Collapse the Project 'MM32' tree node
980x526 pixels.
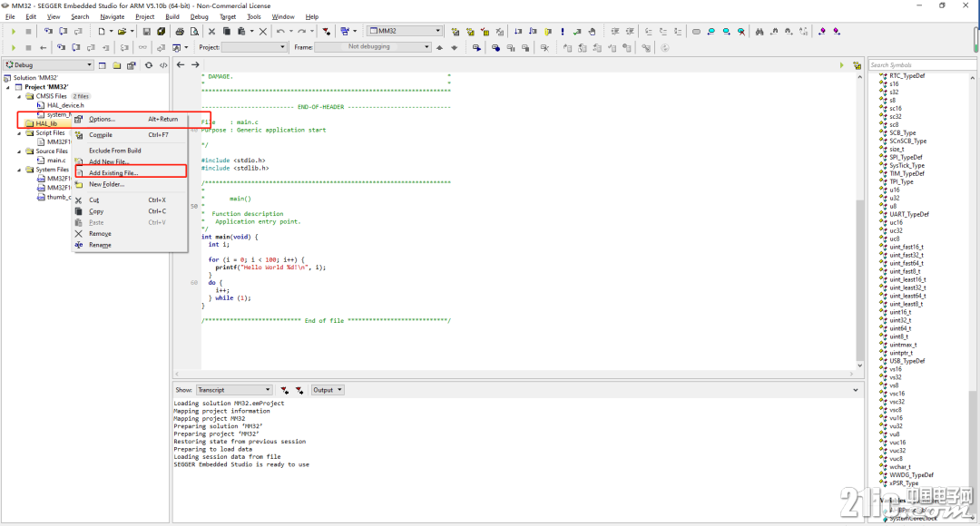8,87
